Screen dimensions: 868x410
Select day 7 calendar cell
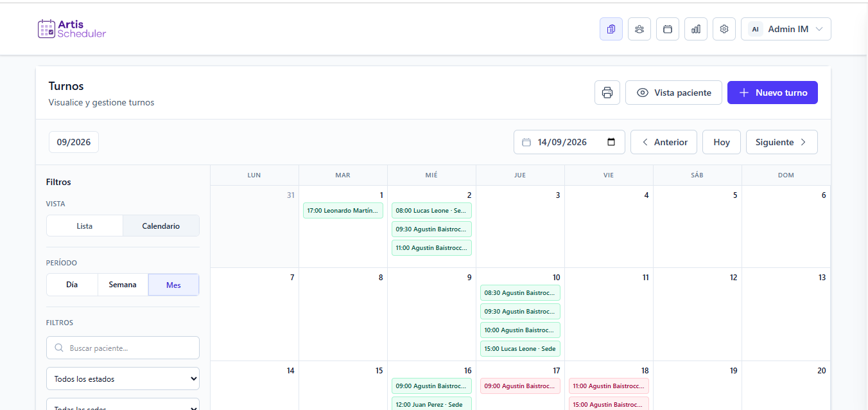(255, 314)
